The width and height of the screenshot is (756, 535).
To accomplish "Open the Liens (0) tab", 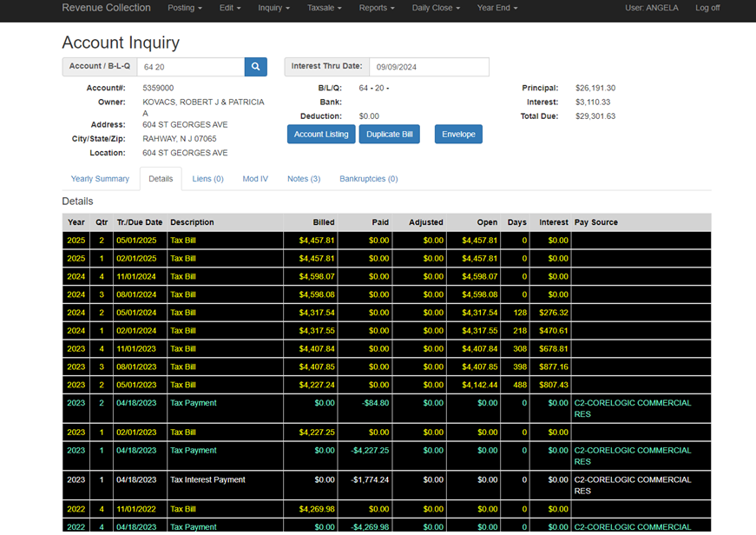I will (x=207, y=179).
